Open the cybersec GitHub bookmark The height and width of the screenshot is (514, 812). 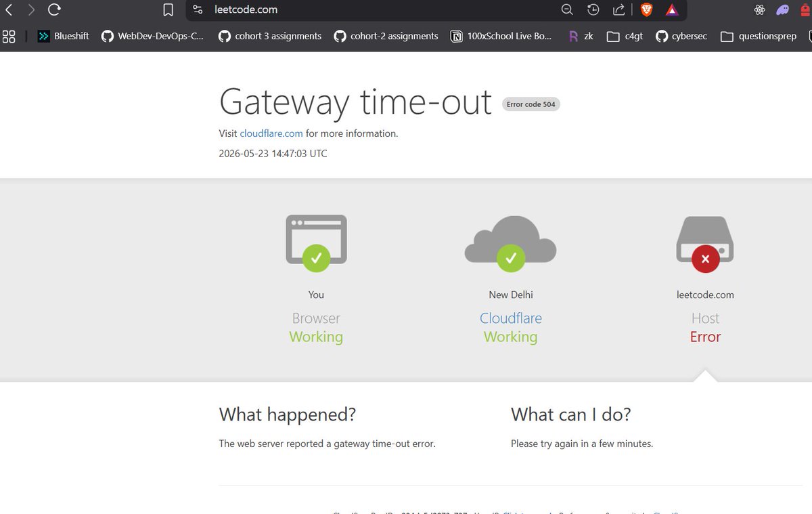(x=681, y=36)
